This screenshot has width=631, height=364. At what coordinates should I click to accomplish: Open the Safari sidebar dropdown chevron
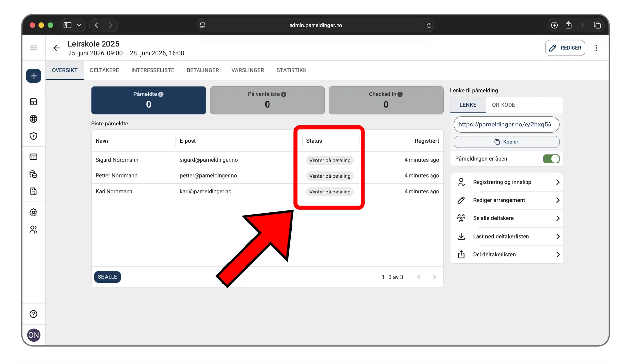coord(79,25)
